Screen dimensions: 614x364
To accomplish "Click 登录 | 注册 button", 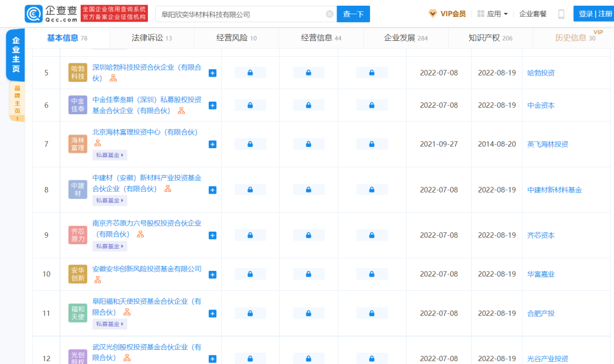I will (594, 14).
